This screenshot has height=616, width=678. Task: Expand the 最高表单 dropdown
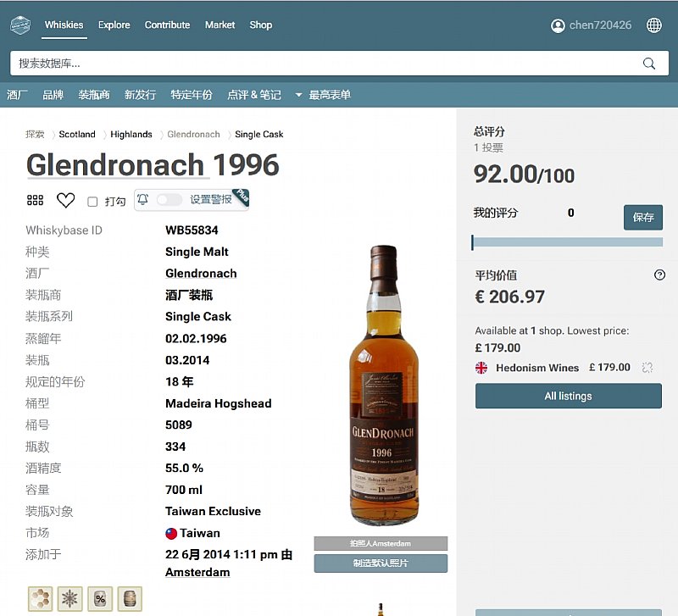pyautogui.click(x=323, y=95)
